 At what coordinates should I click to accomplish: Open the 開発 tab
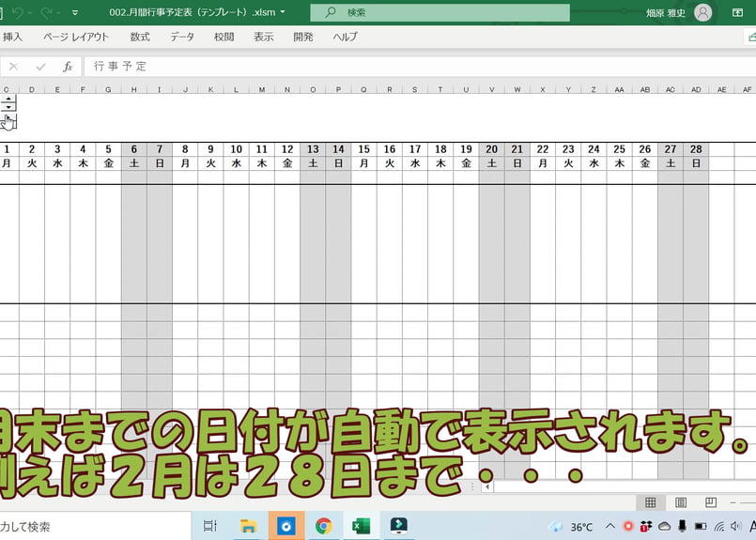[303, 38]
